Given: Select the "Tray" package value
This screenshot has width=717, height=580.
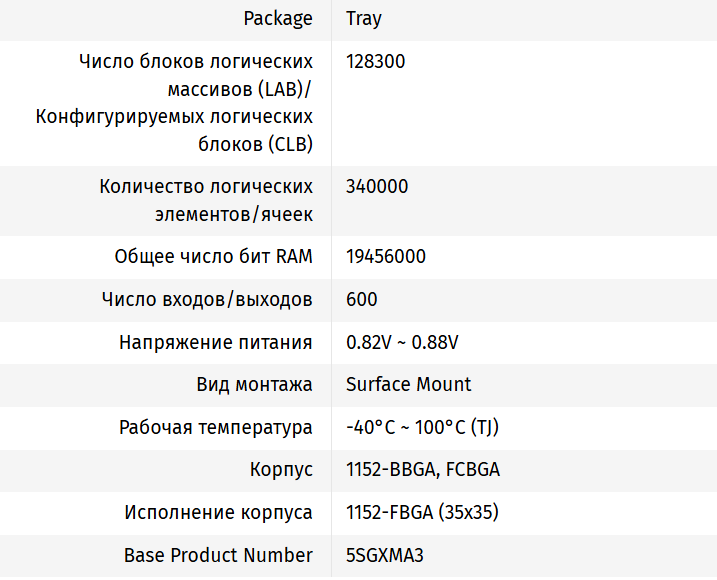Looking at the screenshot, I should click(364, 19).
